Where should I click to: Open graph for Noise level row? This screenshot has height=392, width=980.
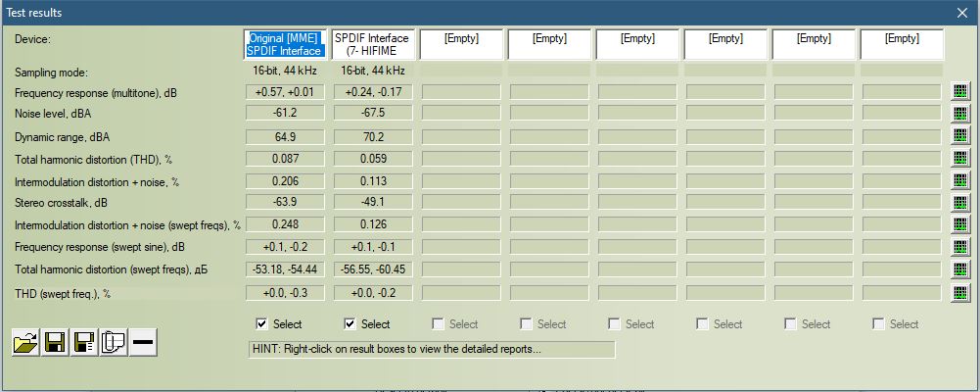959,114
